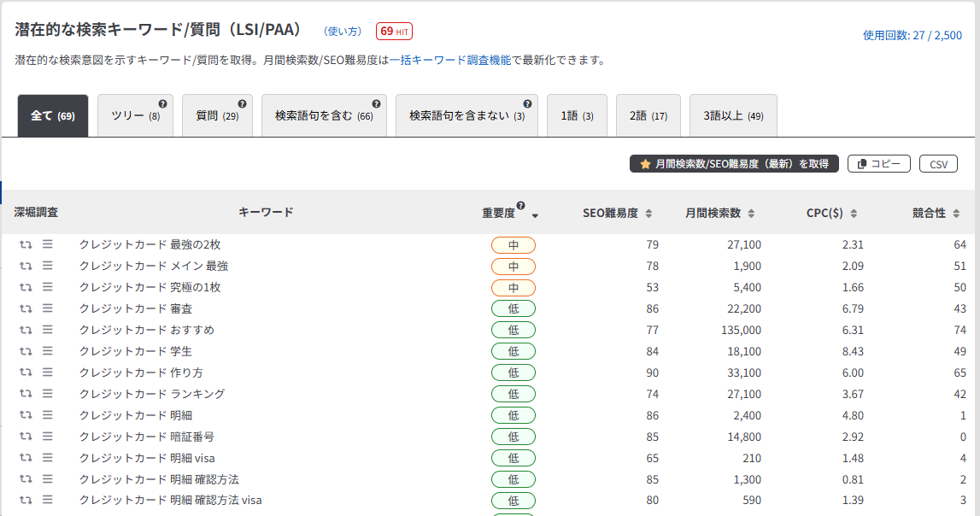Click list icon for クレジットカード 明細 visa
Image resolution: width=980 pixels, height=516 pixels.
48,458
